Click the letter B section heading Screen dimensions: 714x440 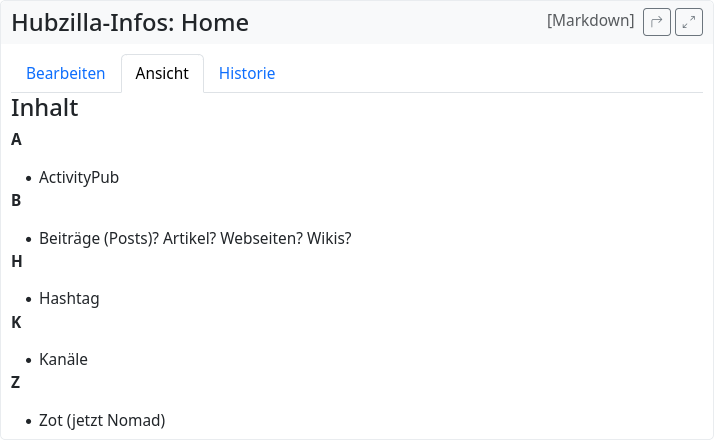[16, 200]
